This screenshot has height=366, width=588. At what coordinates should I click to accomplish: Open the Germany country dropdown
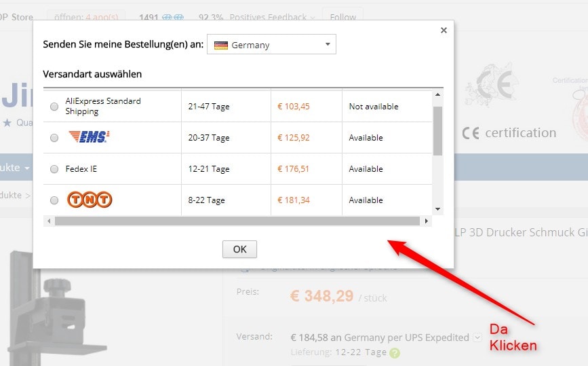pyautogui.click(x=271, y=45)
